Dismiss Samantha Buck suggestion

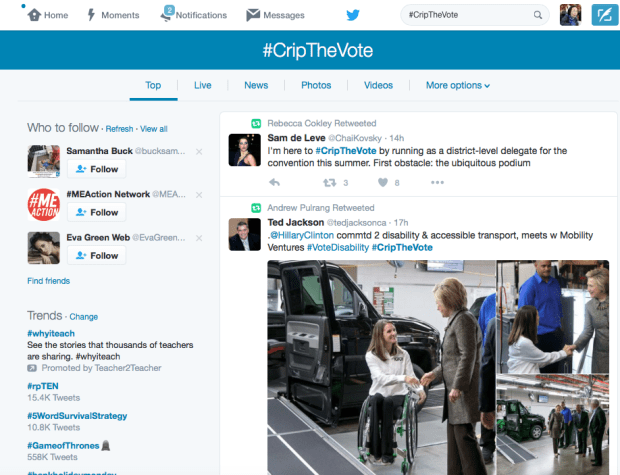click(x=199, y=151)
